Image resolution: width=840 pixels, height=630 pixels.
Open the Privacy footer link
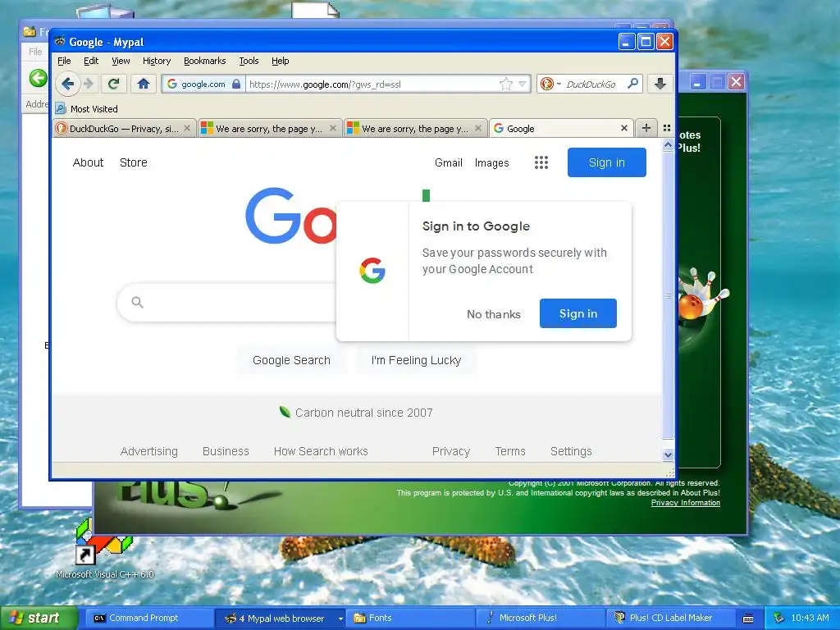click(x=451, y=451)
